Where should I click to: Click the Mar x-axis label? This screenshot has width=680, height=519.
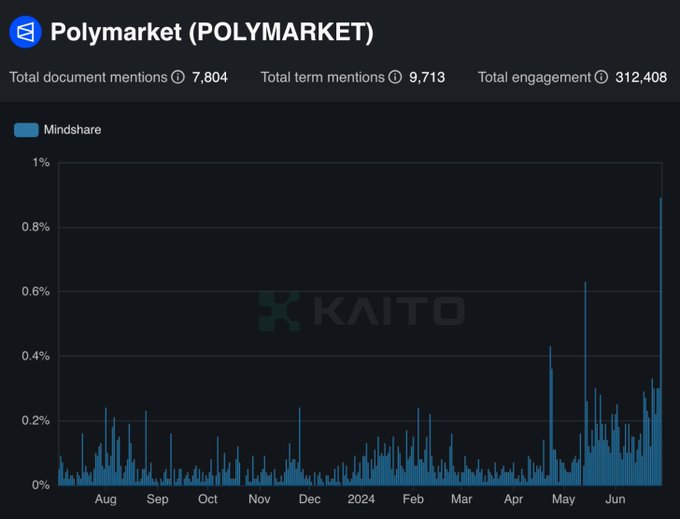pyautogui.click(x=461, y=499)
